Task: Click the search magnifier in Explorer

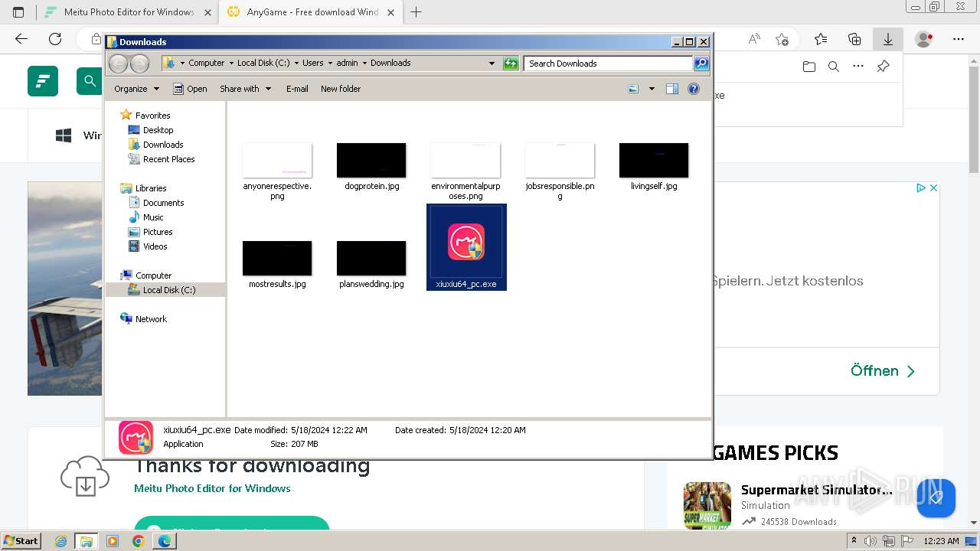Action: (x=701, y=64)
